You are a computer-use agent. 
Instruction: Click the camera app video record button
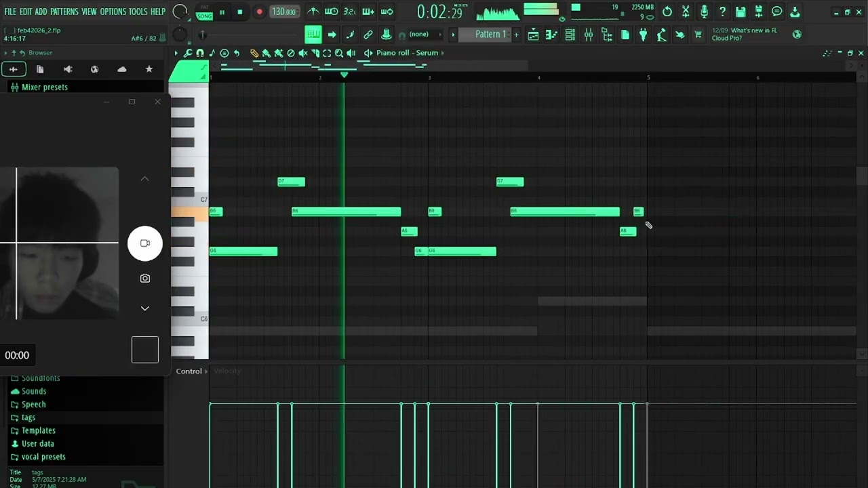click(x=145, y=243)
